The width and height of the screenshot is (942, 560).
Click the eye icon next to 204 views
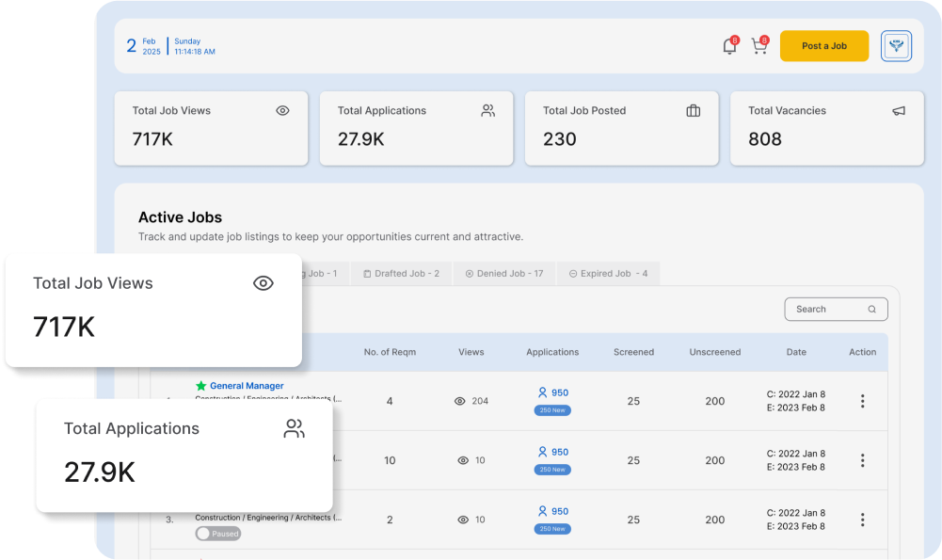460,401
